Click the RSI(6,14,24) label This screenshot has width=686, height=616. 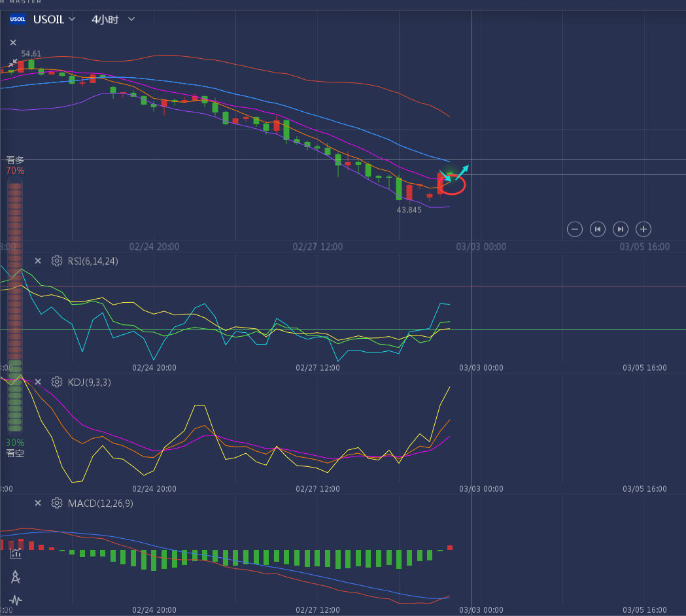(93, 261)
